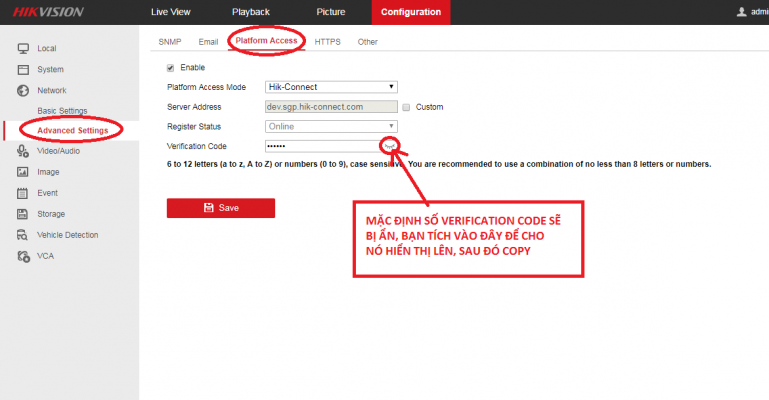The width and height of the screenshot is (769, 400).
Task: Expand the Network menu label
Action: pyautogui.click(x=52, y=91)
